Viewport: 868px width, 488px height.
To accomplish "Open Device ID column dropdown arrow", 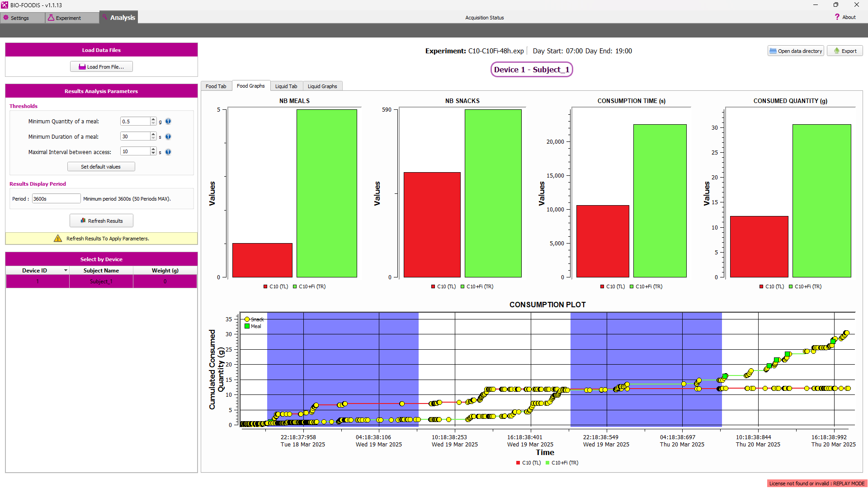I will pos(66,270).
